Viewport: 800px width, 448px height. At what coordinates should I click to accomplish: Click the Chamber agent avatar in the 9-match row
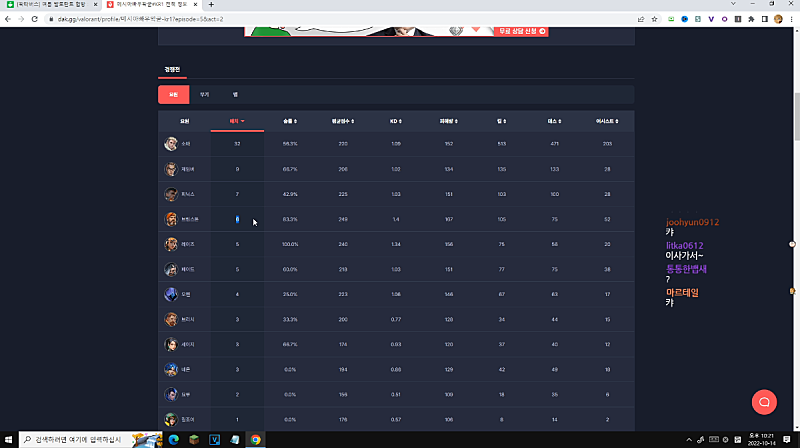tap(171, 169)
